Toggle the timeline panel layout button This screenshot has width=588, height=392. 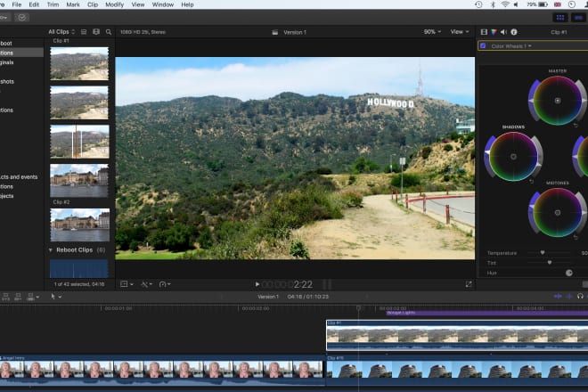[x=579, y=17]
